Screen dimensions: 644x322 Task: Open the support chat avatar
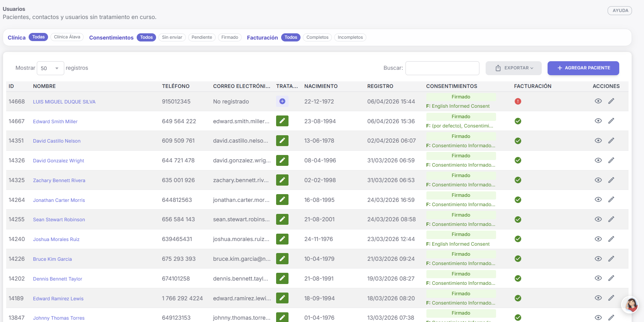point(630,305)
